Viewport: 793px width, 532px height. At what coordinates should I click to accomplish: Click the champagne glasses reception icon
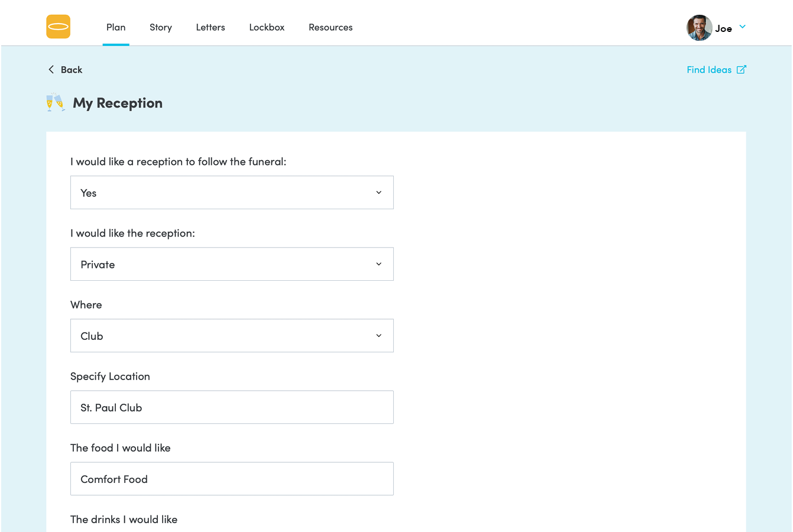pyautogui.click(x=56, y=102)
